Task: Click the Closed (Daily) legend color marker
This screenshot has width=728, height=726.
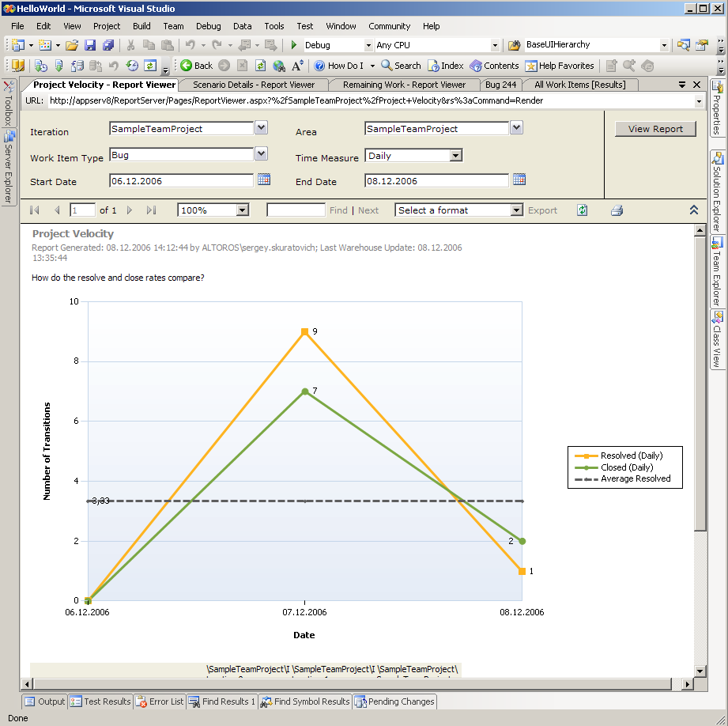Action: 586,467
